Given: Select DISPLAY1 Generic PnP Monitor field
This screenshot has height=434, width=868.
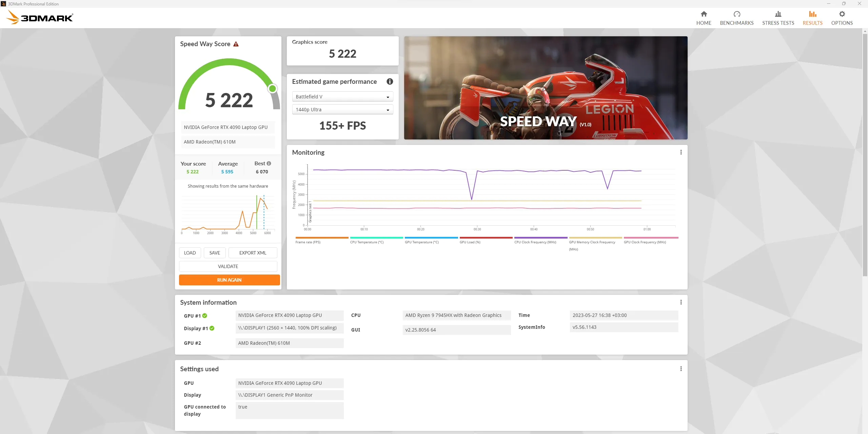Looking at the screenshot, I should (x=290, y=395).
